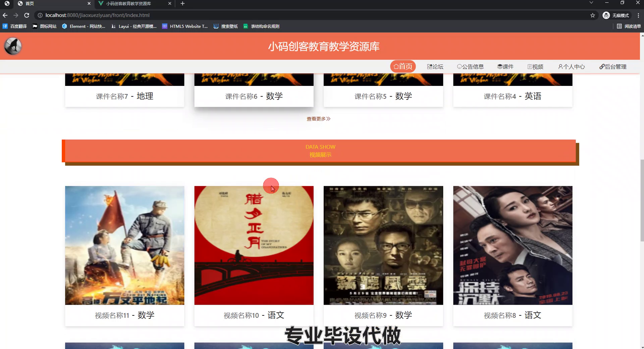644x349 pixels.
Task: Open courseware card 课件名称5 - 数学
Action: [383, 90]
